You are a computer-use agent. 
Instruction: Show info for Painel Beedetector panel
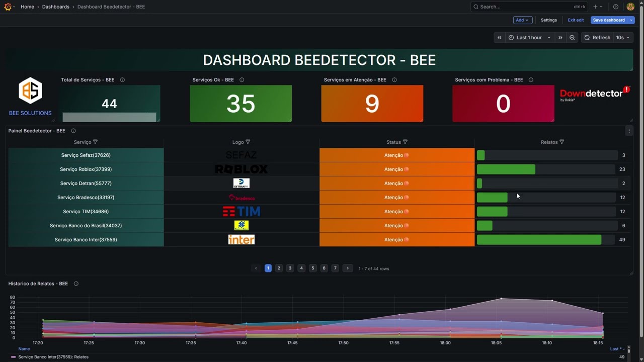tap(73, 131)
